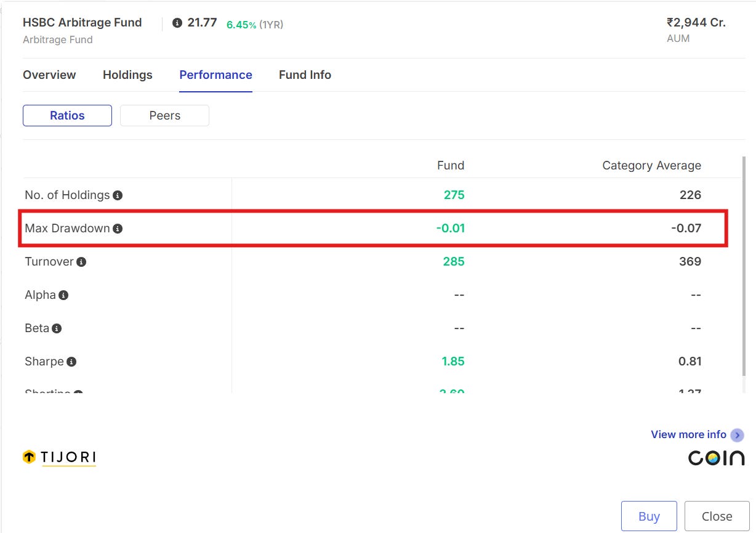756x533 pixels.
Task: Click the ratios table vertical scrollbar
Action: (744, 265)
